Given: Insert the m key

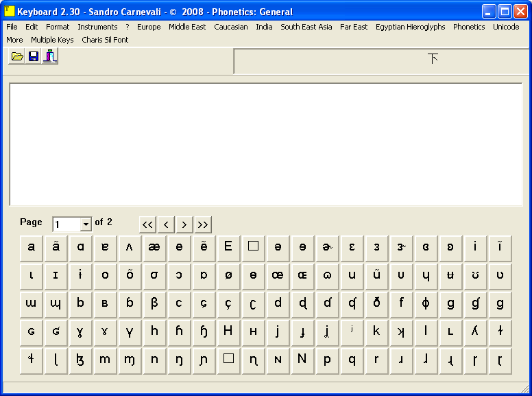Looking at the screenshot, I should tap(105, 361).
